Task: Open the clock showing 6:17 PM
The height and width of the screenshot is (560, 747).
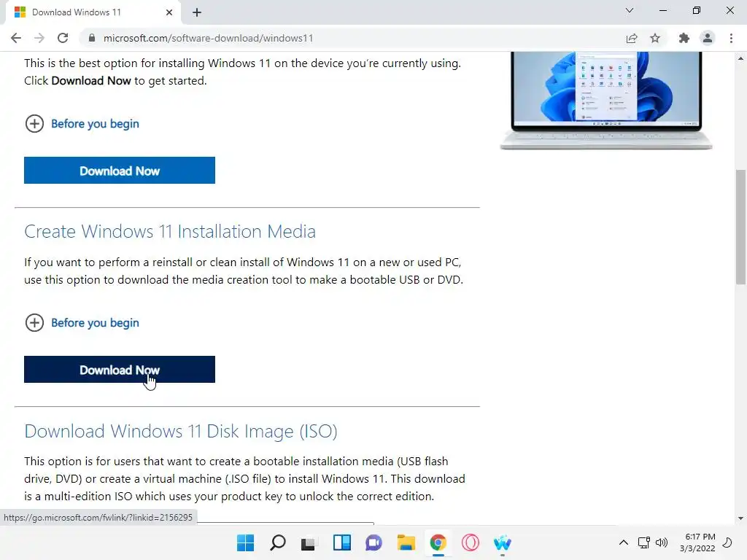Action: (697, 542)
